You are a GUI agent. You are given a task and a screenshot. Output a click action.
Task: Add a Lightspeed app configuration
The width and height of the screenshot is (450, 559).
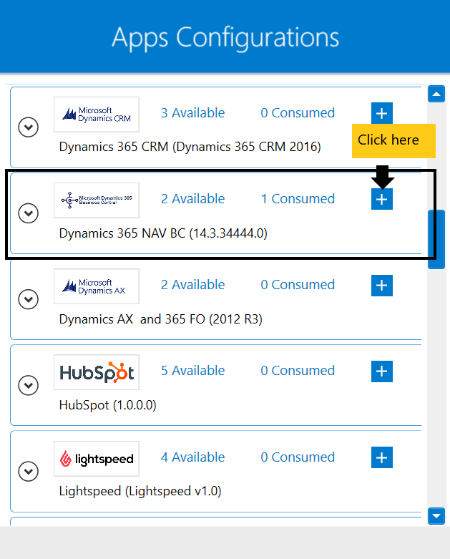(382, 457)
